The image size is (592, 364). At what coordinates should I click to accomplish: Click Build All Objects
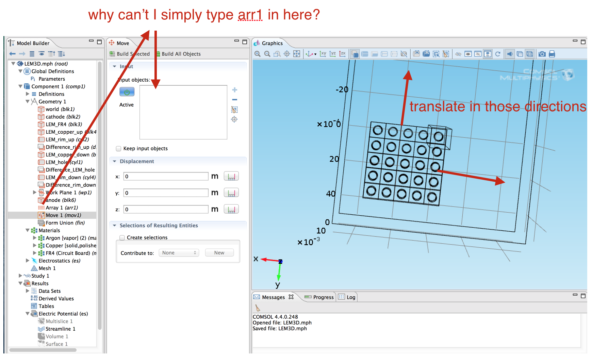point(178,54)
